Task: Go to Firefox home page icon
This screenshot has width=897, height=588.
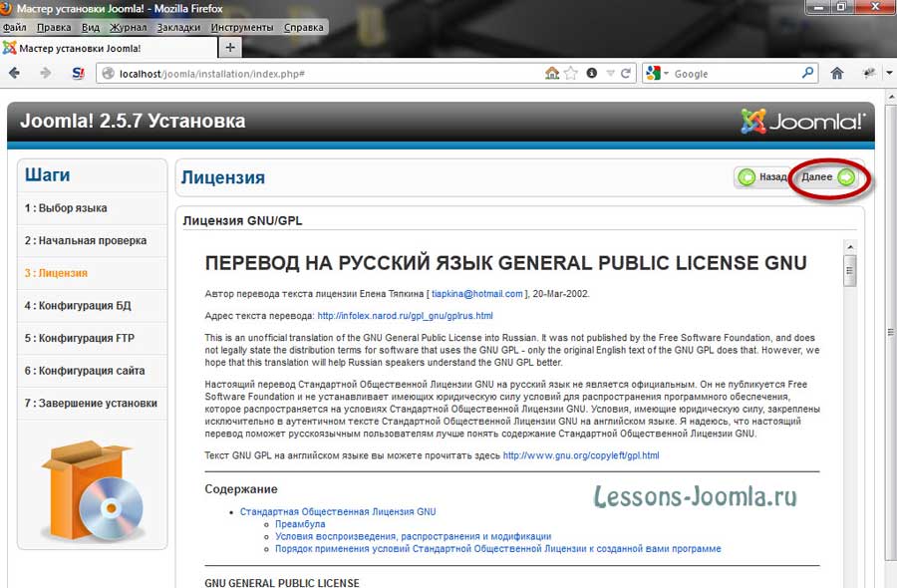Action: (x=837, y=73)
